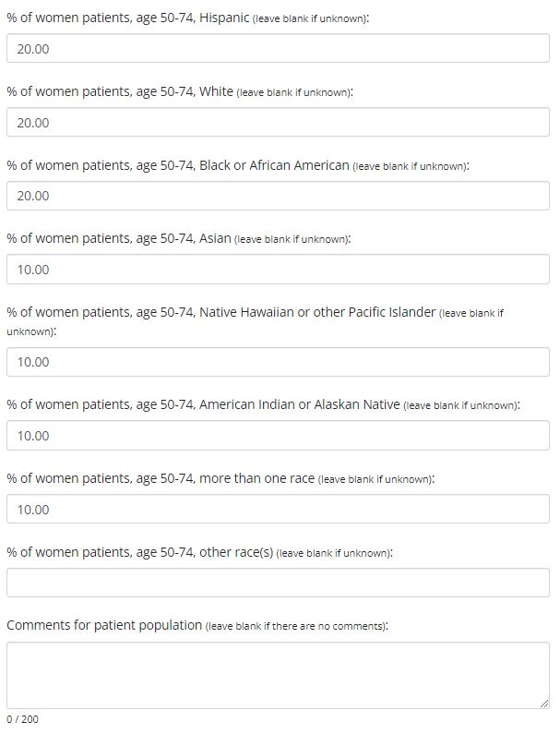560x734 pixels.
Task: Grab the comments textarea resize handle
Action: (544, 704)
